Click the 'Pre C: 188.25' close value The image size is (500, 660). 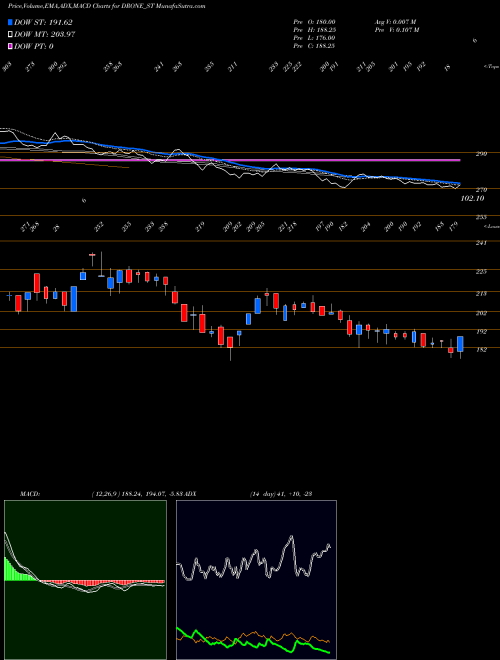[x=314, y=46]
